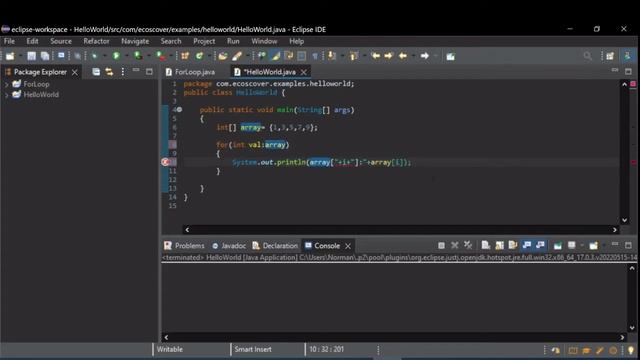The width and height of the screenshot is (640, 360).
Task: Toggle Block Selection Mode toolbar icon
Action: click(302, 56)
